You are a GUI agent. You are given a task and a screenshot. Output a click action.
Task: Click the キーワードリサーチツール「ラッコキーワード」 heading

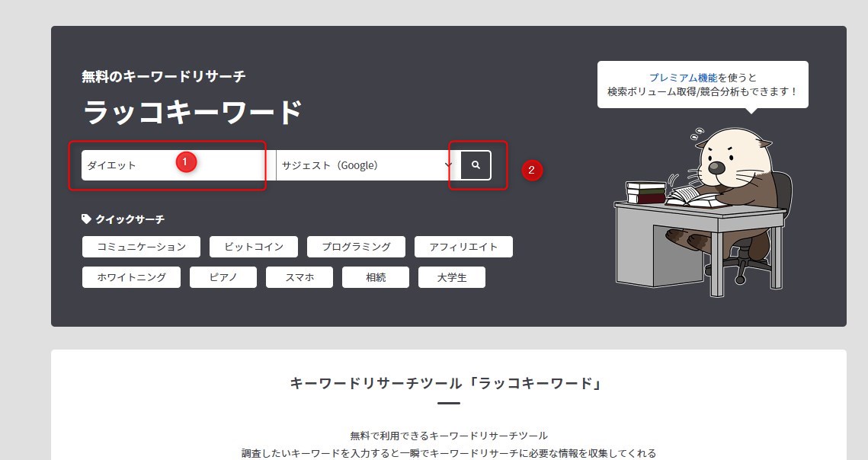pyautogui.click(x=448, y=383)
